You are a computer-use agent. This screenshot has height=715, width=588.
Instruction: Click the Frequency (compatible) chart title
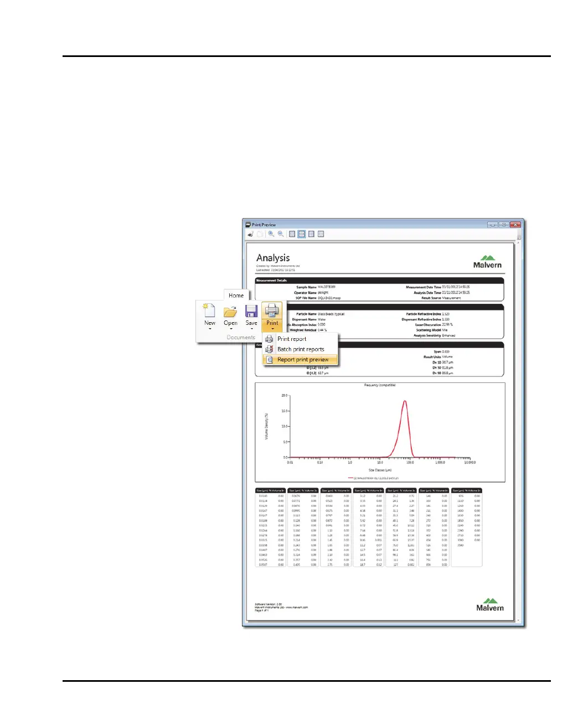click(380, 385)
